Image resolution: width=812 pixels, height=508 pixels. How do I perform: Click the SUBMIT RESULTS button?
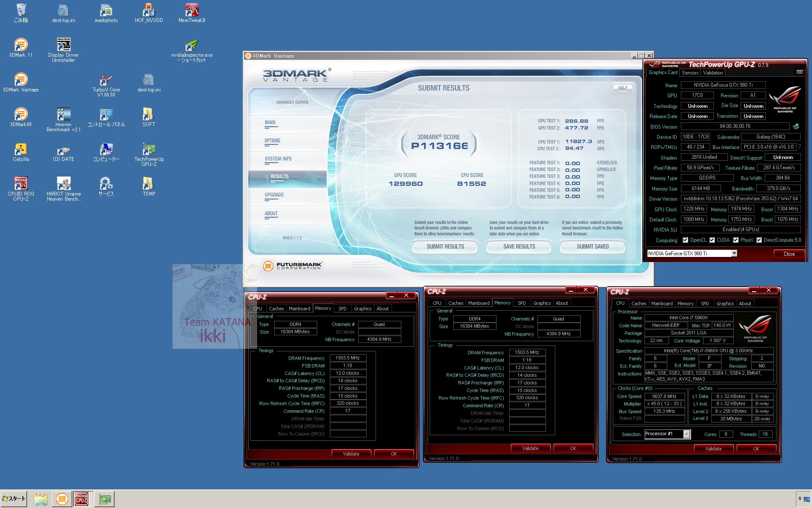[445, 246]
